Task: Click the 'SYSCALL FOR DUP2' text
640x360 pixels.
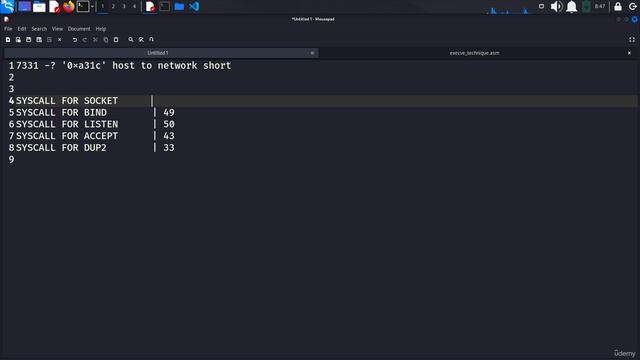Action: click(61, 148)
